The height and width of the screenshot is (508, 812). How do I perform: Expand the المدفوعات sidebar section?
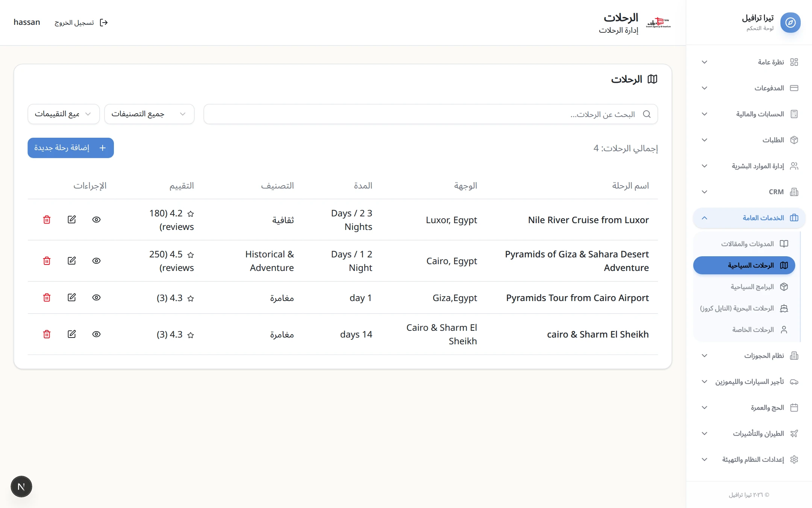click(x=749, y=88)
